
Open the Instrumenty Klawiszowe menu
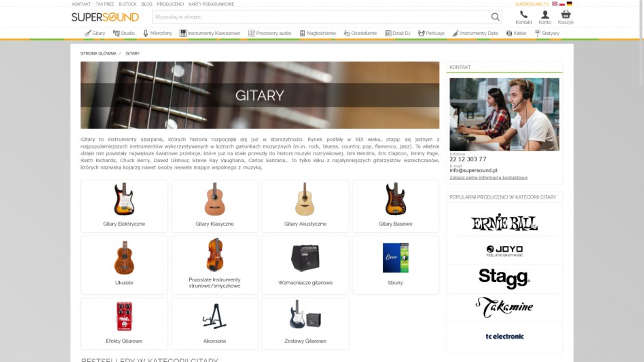click(210, 33)
